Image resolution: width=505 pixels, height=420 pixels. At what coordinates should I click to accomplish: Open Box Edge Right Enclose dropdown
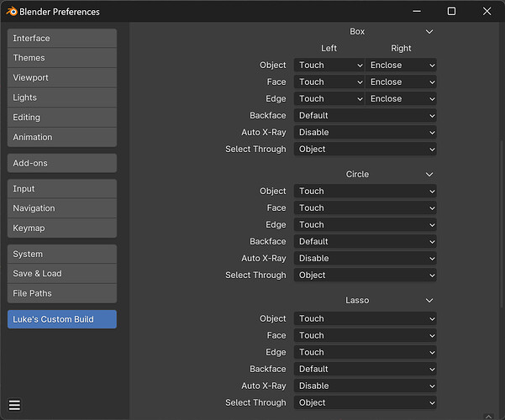(x=401, y=98)
